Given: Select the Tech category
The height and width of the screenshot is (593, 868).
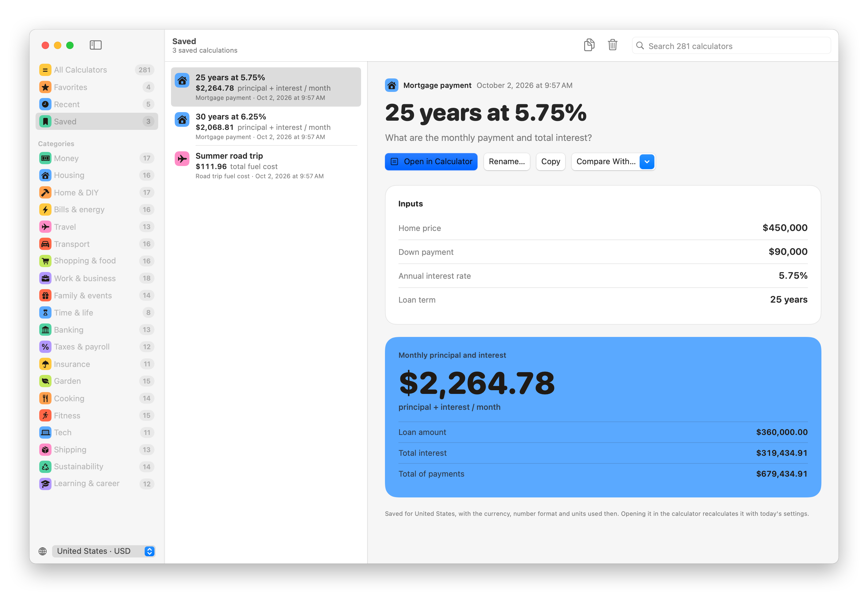Looking at the screenshot, I should (97, 432).
